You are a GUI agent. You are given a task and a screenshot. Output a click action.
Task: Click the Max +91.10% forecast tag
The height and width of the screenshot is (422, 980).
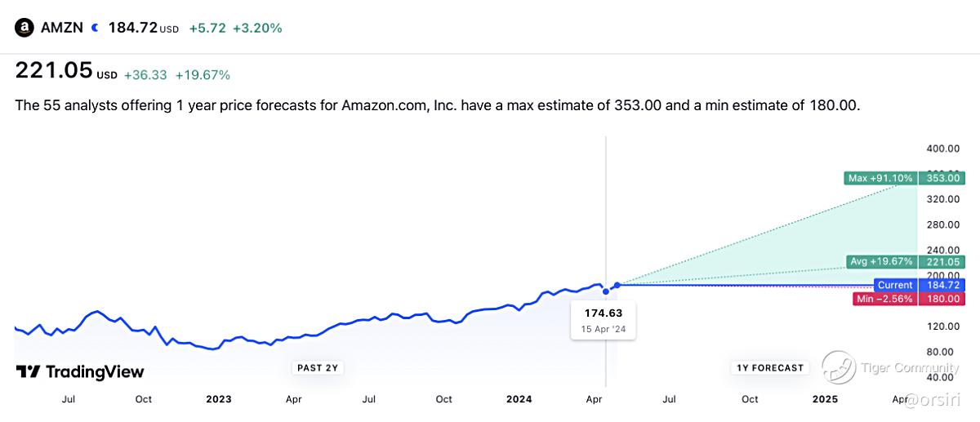pos(880,178)
